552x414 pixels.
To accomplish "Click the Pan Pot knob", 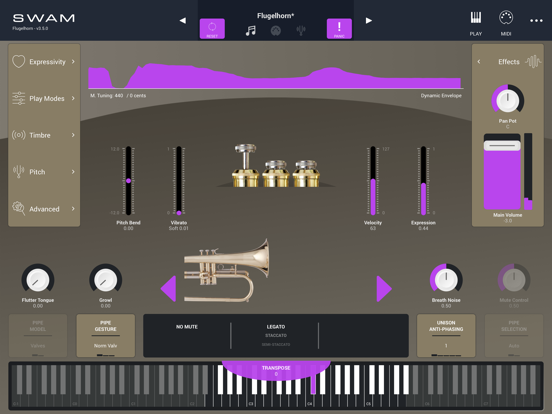I will 508,100.
